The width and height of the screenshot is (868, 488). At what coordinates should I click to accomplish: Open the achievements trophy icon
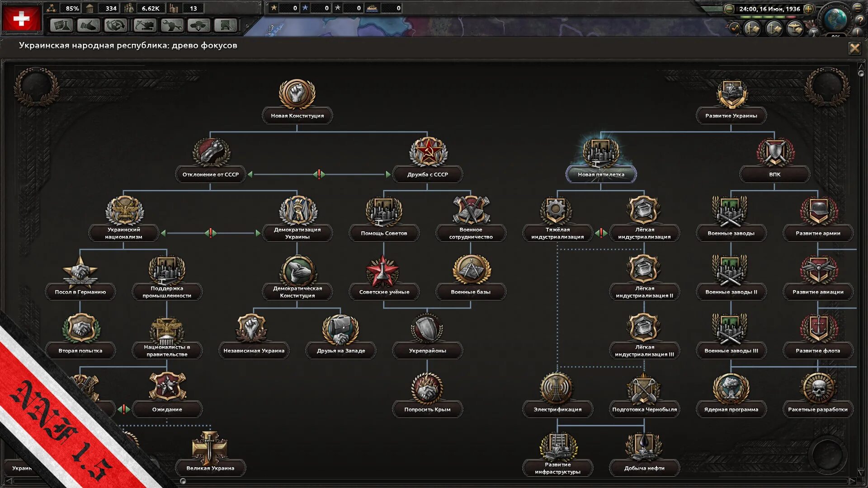pyautogui.click(x=813, y=32)
